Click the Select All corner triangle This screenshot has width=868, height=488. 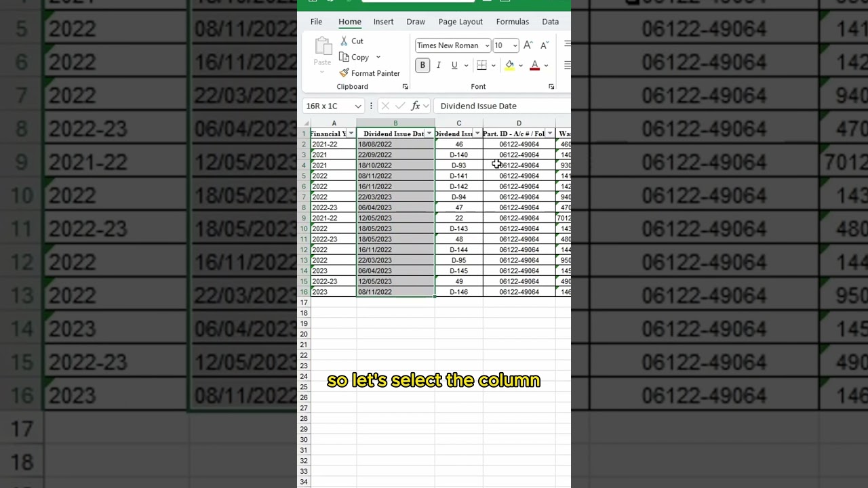pyautogui.click(x=304, y=123)
